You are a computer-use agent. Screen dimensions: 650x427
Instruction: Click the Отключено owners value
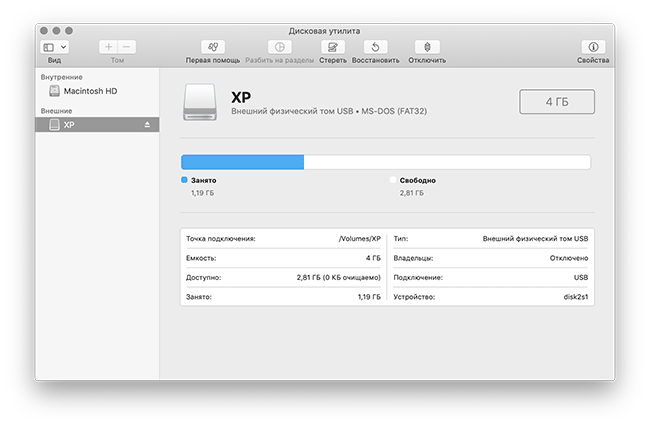tap(569, 258)
